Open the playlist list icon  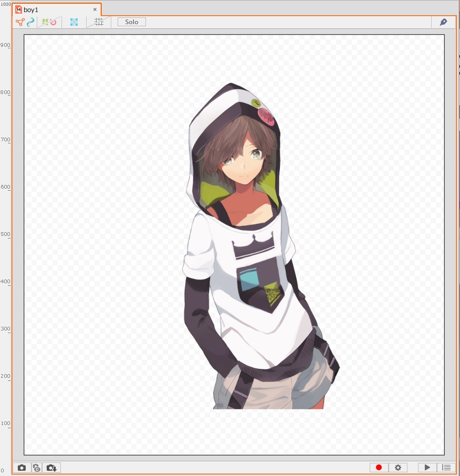(x=446, y=468)
